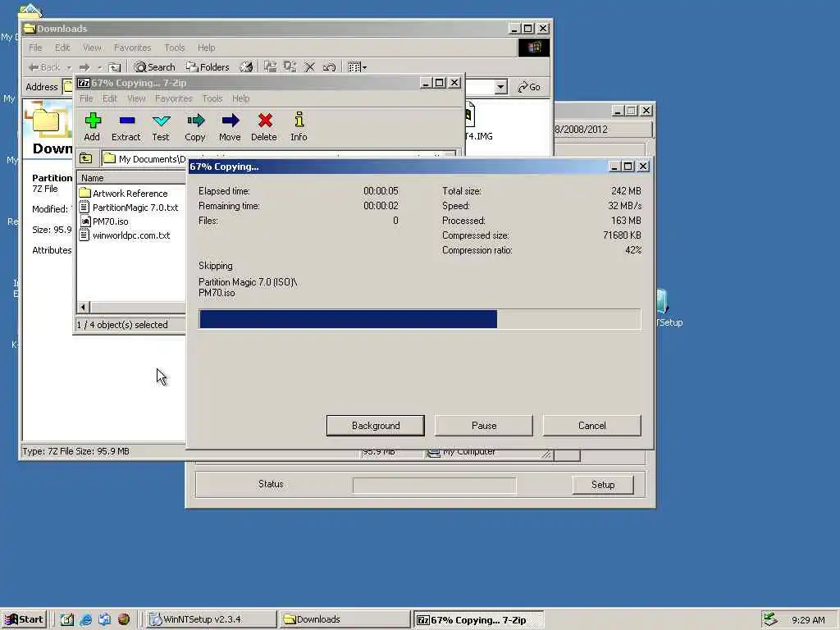The width and height of the screenshot is (840, 630).
Task: Click the Test icon in 7-Zip toolbar
Action: [x=161, y=126]
